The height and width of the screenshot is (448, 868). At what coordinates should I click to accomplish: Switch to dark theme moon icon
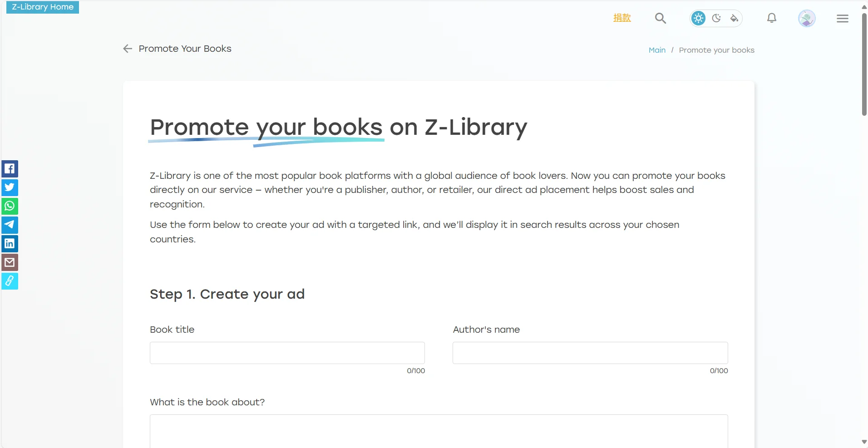[716, 18]
